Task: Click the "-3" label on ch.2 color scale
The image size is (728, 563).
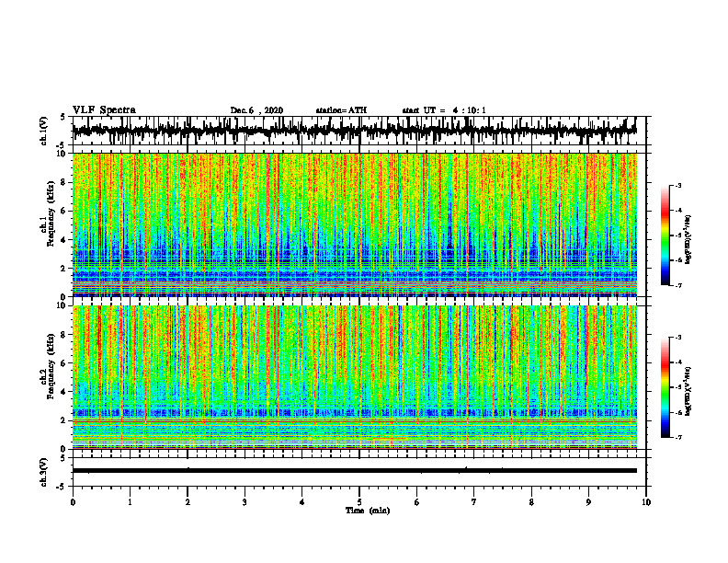Action: point(678,338)
